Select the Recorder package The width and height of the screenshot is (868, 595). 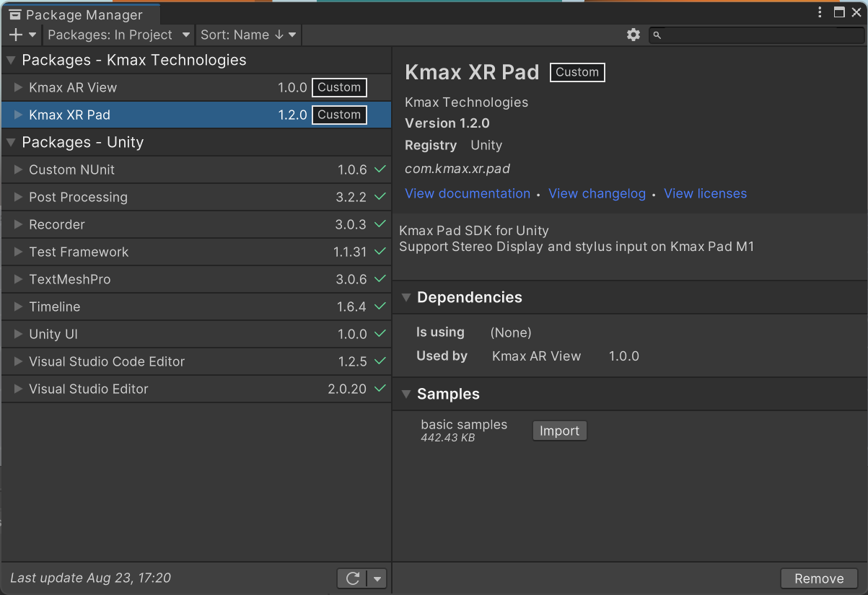click(x=196, y=224)
